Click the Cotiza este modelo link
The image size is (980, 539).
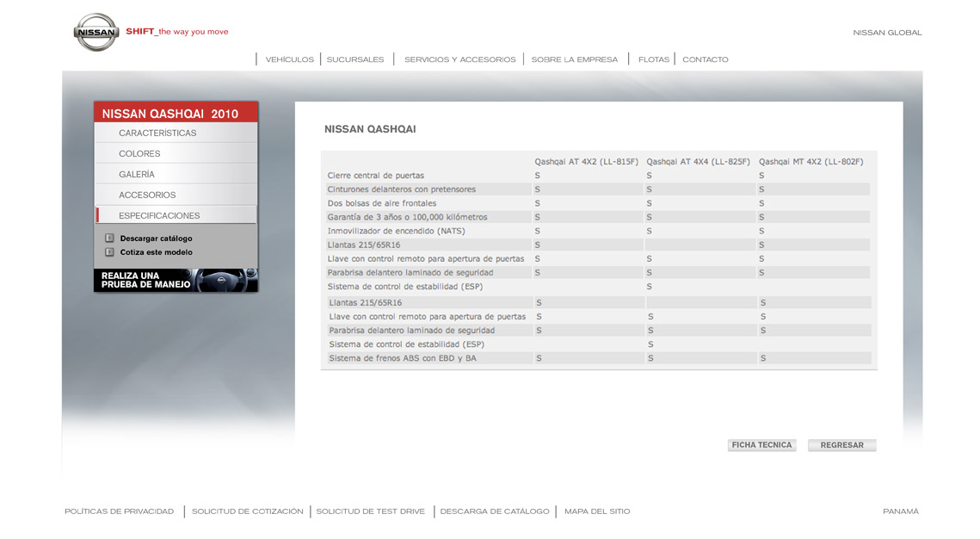(x=157, y=252)
